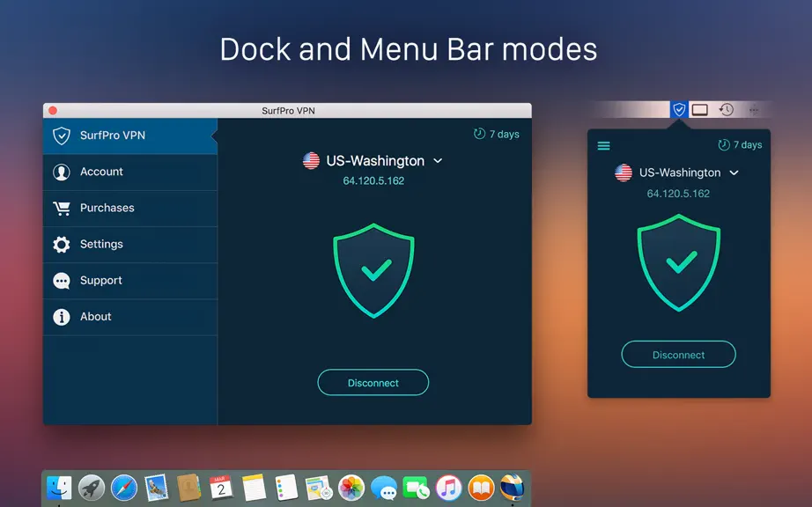This screenshot has width=812, height=507.
Task: Select Support in the sidebar
Action: click(130, 281)
